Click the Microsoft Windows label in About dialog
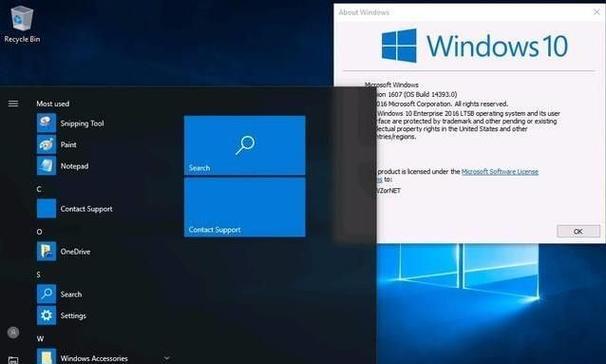606x364 pixels. 391,85
